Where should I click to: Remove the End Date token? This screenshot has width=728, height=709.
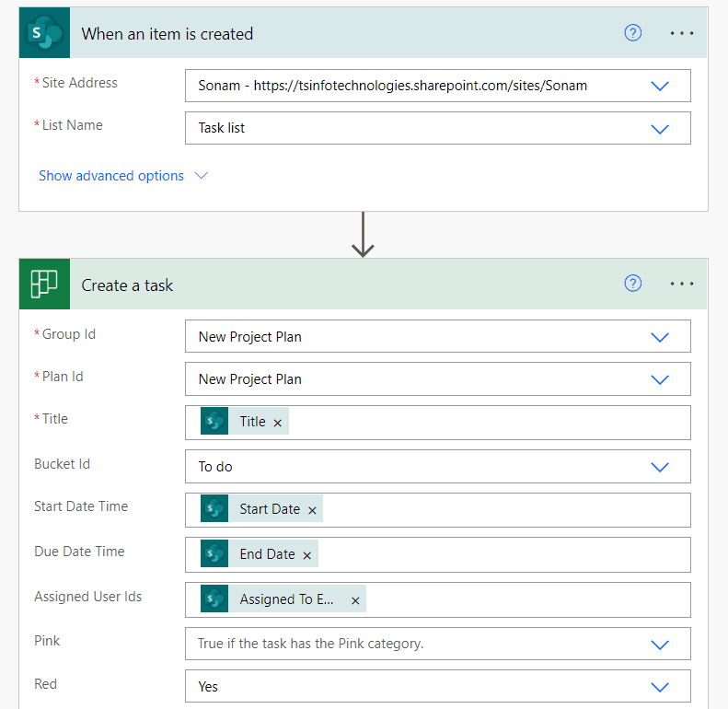(x=306, y=555)
